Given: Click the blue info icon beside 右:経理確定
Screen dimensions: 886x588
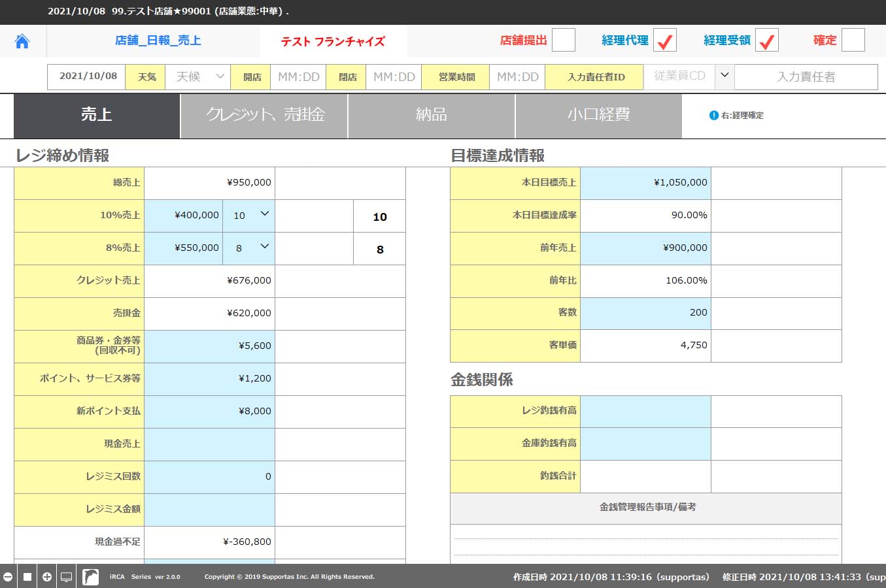Looking at the screenshot, I should coord(714,116).
